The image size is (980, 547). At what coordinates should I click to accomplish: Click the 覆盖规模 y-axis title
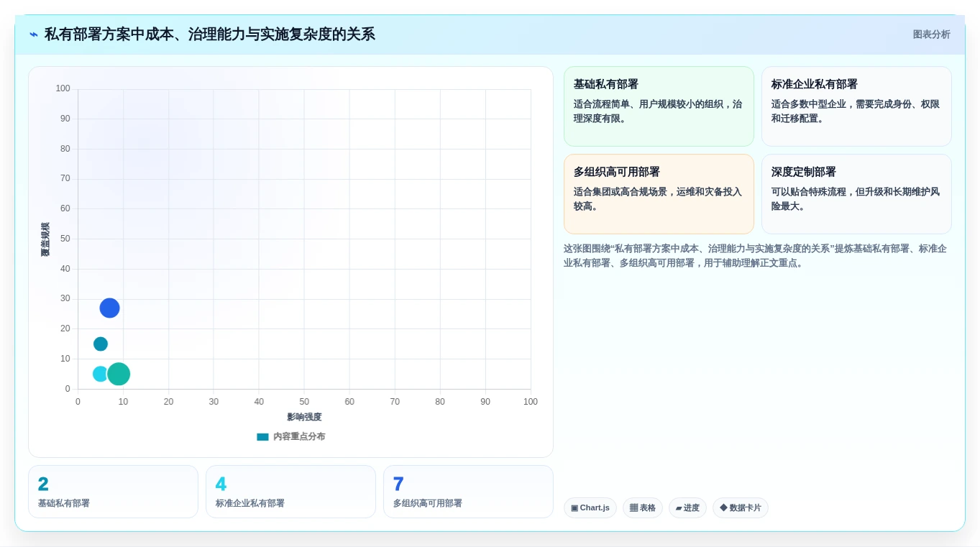pos(45,239)
